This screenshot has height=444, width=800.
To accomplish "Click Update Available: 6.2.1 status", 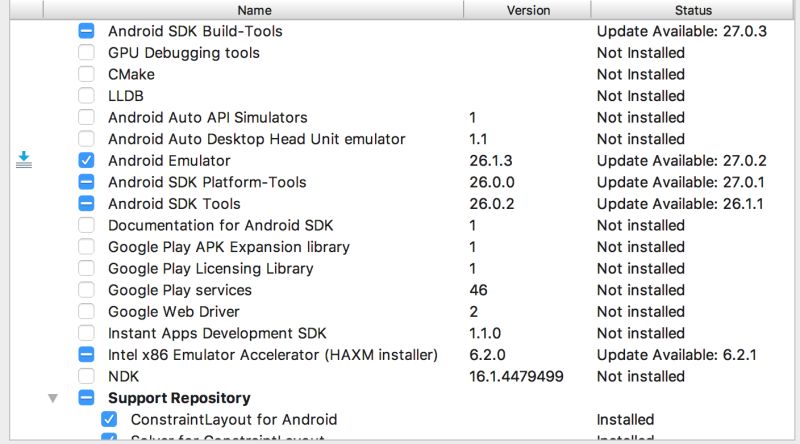I will coord(677,355).
